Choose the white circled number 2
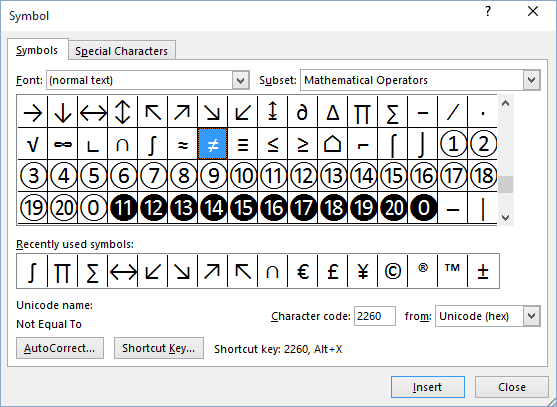The image size is (557, 407). pos(482,144)
